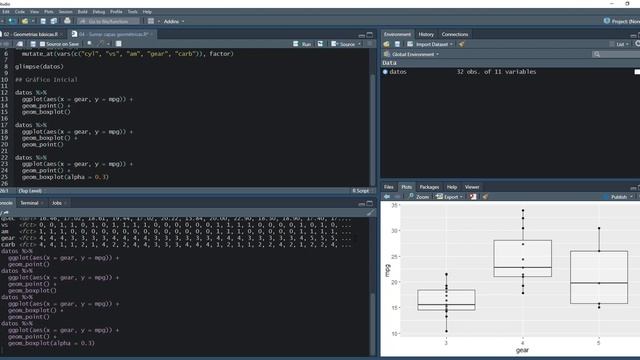Click the open file folder icon
Image resolution: width=640 pixels, height=360 pixels.
25,21
